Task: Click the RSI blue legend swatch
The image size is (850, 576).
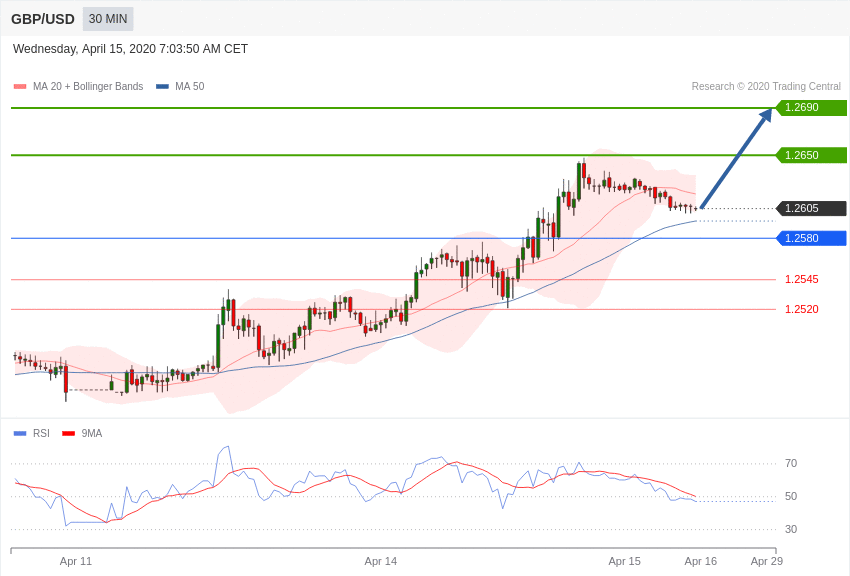Action: [x=20, y=433]
